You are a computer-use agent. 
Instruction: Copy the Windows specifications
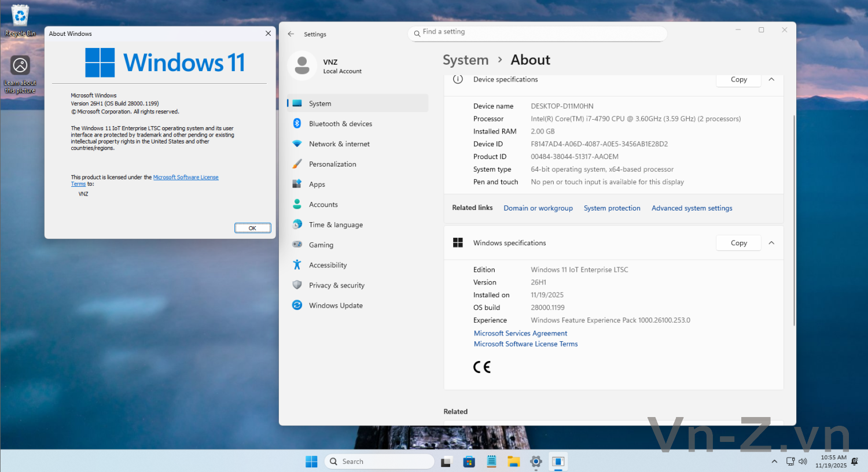738,243
